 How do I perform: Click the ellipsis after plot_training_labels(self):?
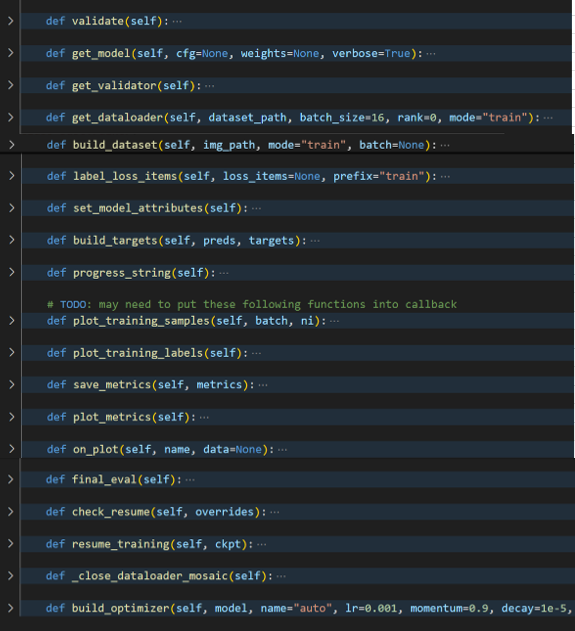[x=256, y=353]
